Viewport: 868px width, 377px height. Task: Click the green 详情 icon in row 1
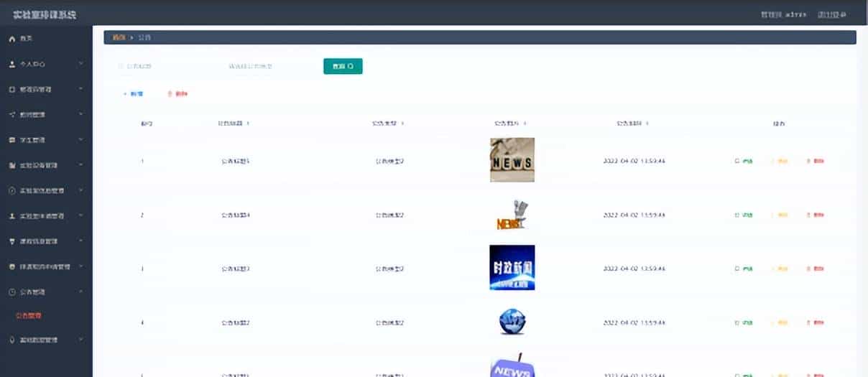[x=737, y=161]
